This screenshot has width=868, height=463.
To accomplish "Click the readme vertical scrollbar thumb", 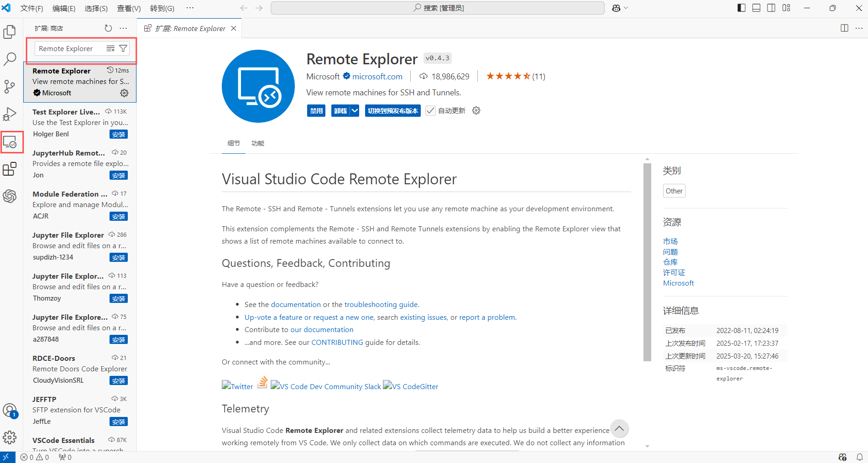I will [x=647, y=262].
